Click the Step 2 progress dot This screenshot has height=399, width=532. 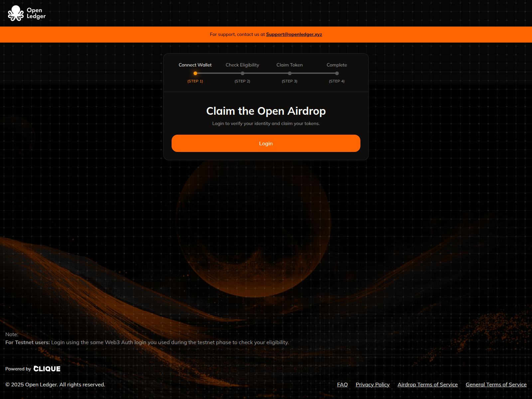coord(242,73)
